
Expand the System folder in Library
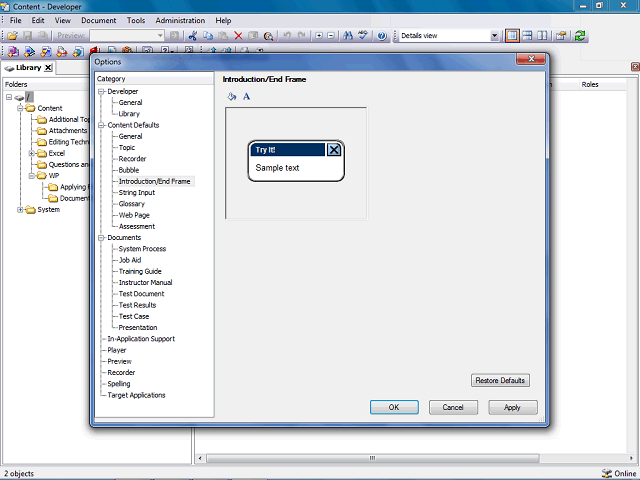click(20, 210)
